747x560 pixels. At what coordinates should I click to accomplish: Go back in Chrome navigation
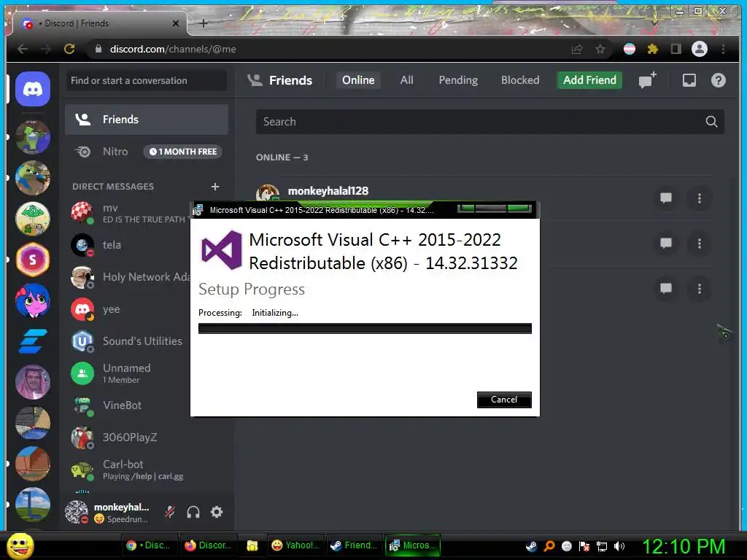coord(23,49)
